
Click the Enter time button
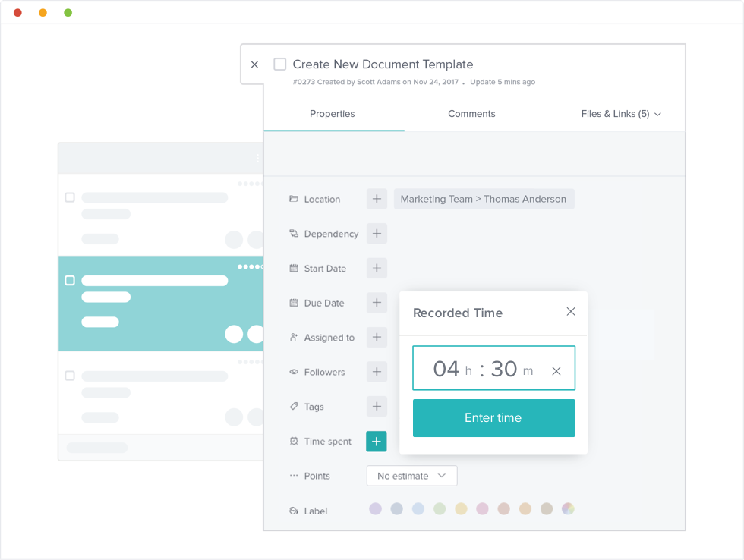click(493, 417)
